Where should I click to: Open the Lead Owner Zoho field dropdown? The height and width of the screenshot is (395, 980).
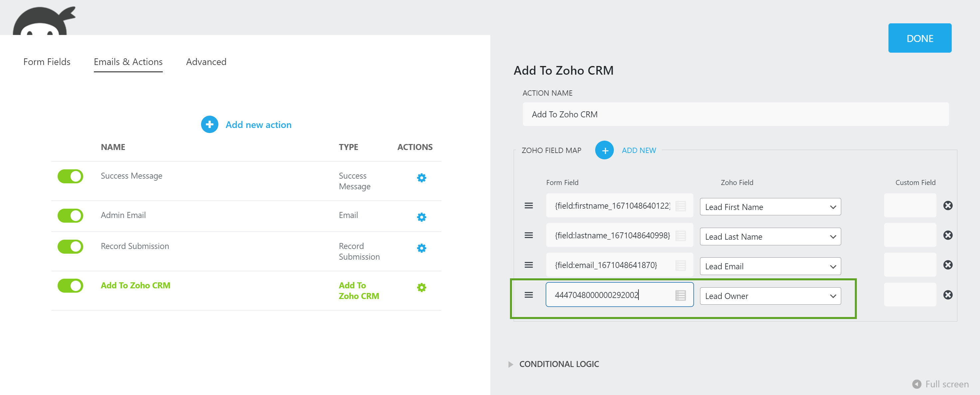pos(770,296)
